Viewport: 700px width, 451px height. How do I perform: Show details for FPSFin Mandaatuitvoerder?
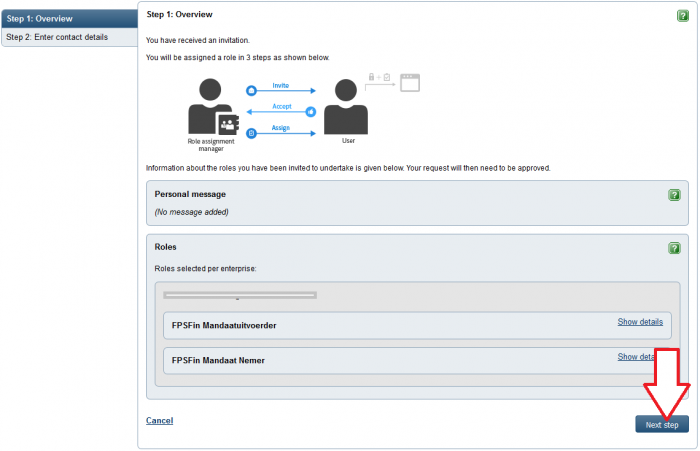[639, 322]
